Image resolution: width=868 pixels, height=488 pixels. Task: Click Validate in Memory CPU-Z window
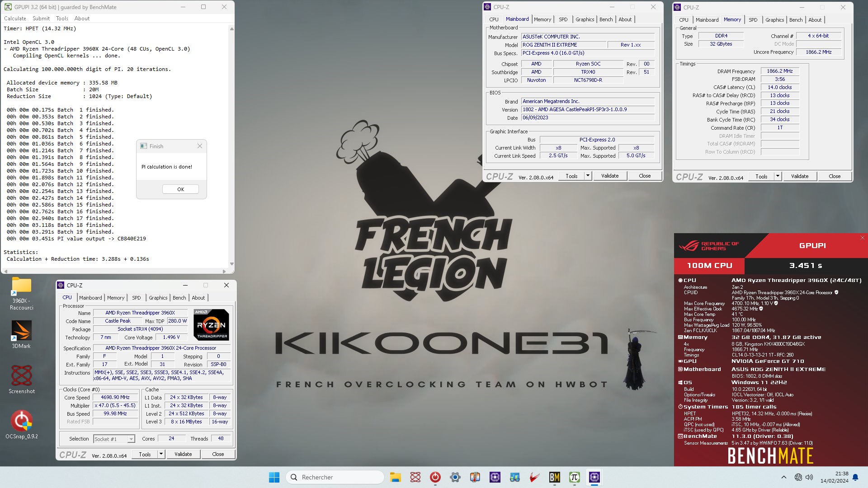pyautogui.click(x=799, y=176)
